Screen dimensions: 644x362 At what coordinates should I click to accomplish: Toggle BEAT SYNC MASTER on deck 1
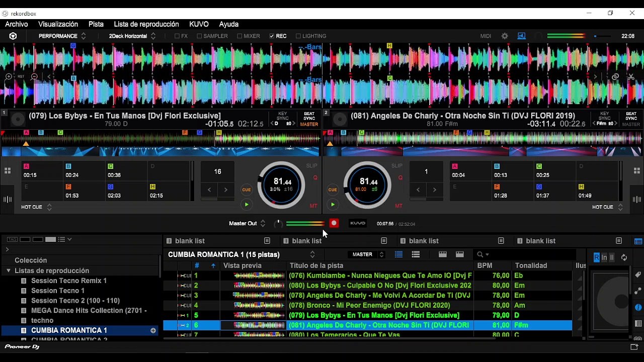(x=309, y=119)
